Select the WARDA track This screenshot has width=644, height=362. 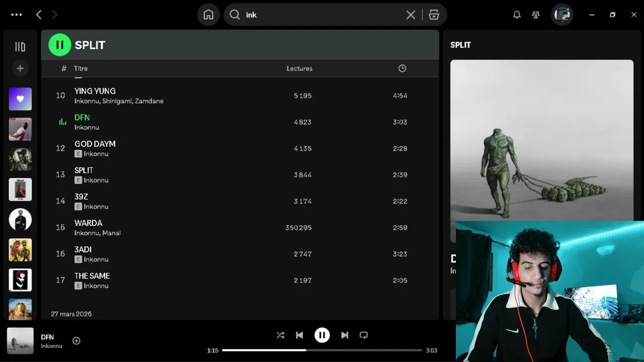point(89,223)
